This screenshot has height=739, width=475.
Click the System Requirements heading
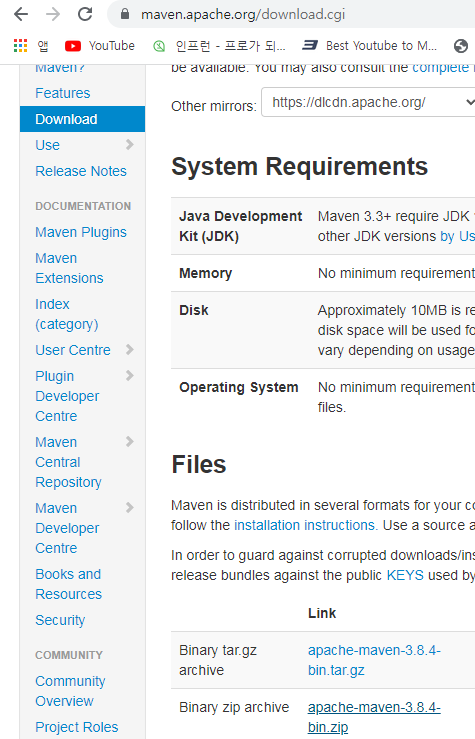click(300, 166)
